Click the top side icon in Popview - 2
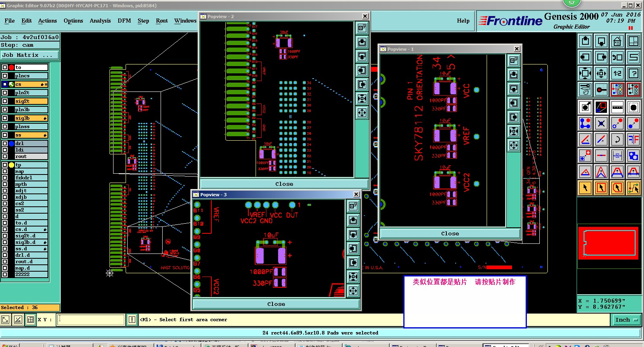This screenshot has width=644, height=347. [362, 42]
